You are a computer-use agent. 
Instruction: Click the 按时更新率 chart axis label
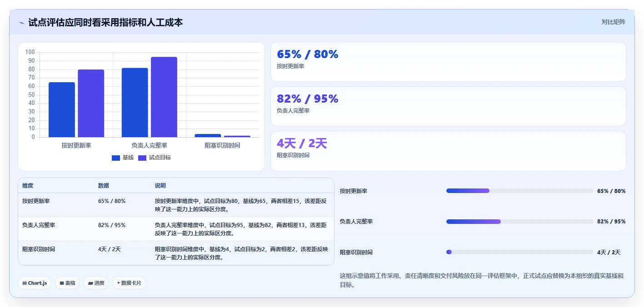(76, 145)
